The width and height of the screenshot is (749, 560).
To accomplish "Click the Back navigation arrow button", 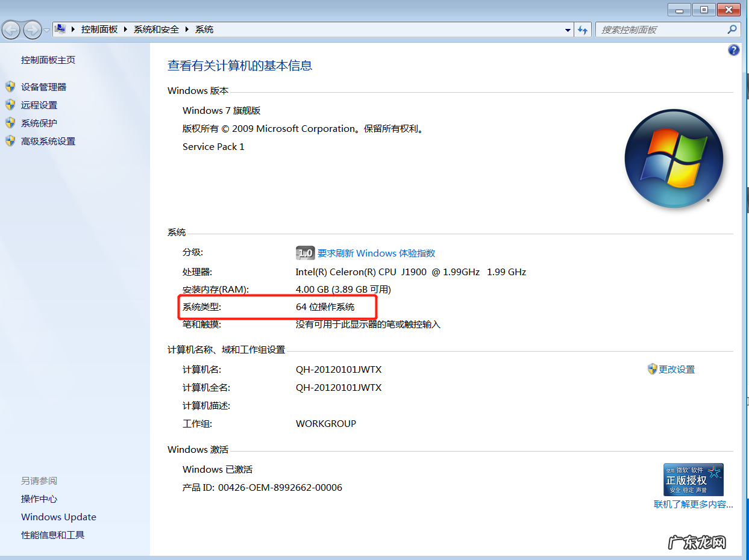I will [11, 30].
